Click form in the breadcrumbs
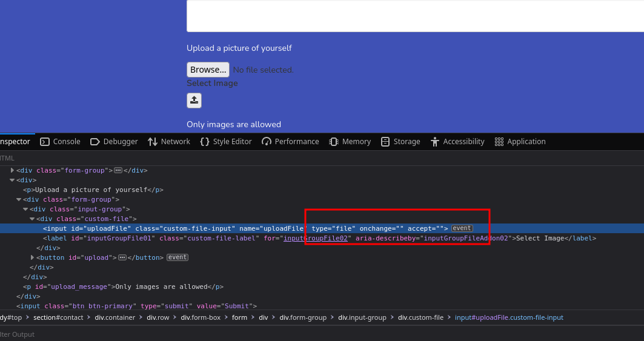Screen dimensions: 644x341 (239, 317)
